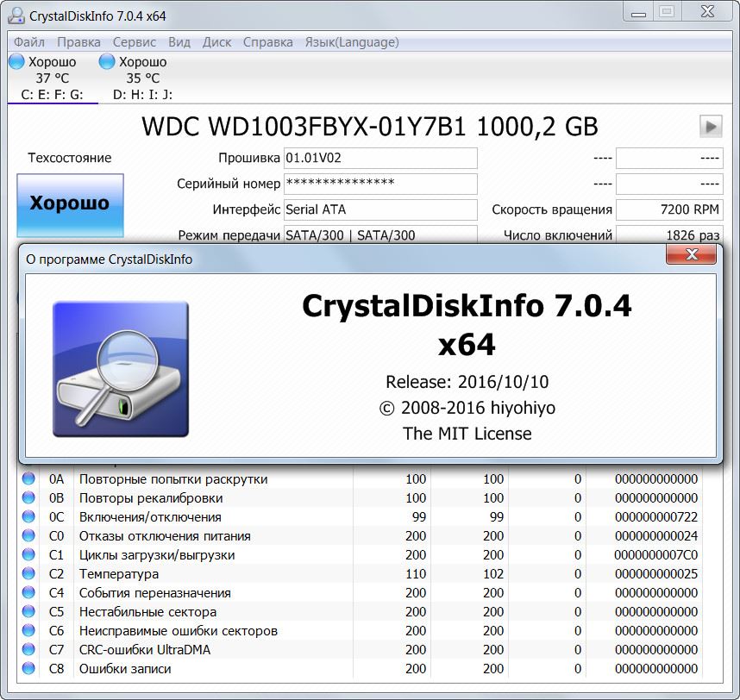740x700 pixels.
Task: Click the Интерфейс field Serial ATA
Action: (380, 209)
